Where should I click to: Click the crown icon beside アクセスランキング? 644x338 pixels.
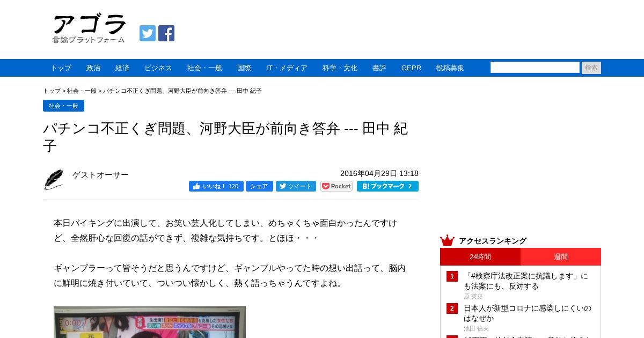click(x=447, y=240)
